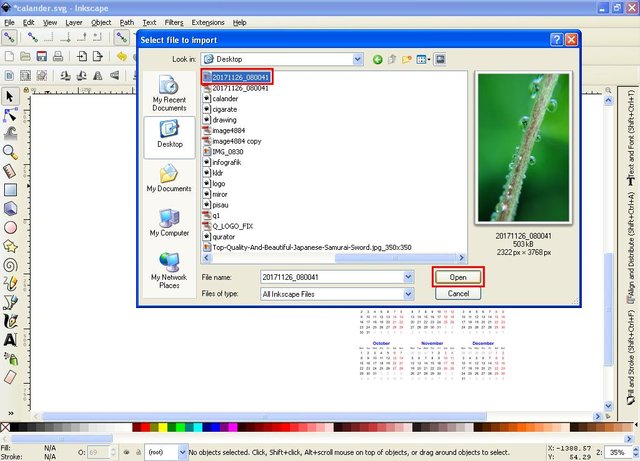Open the Filters menu
The image size is (640, 461).
click(174, 22)
